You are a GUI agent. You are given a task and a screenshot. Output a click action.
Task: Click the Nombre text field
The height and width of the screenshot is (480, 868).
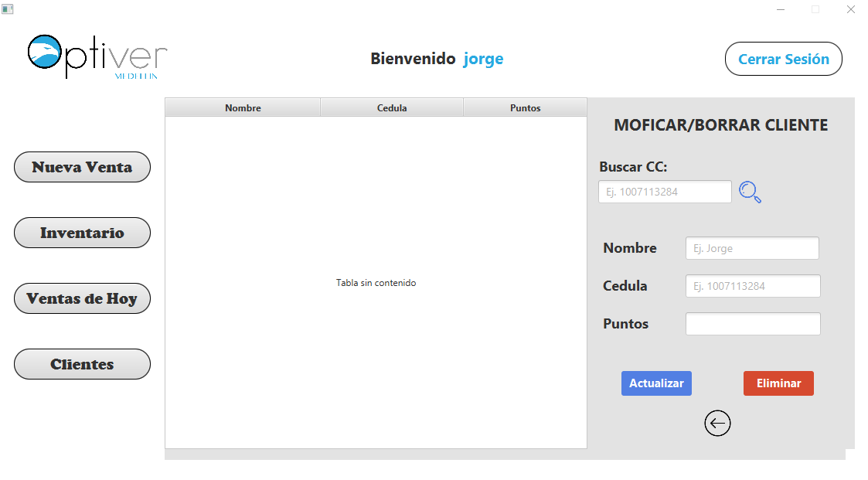(751, 247)
